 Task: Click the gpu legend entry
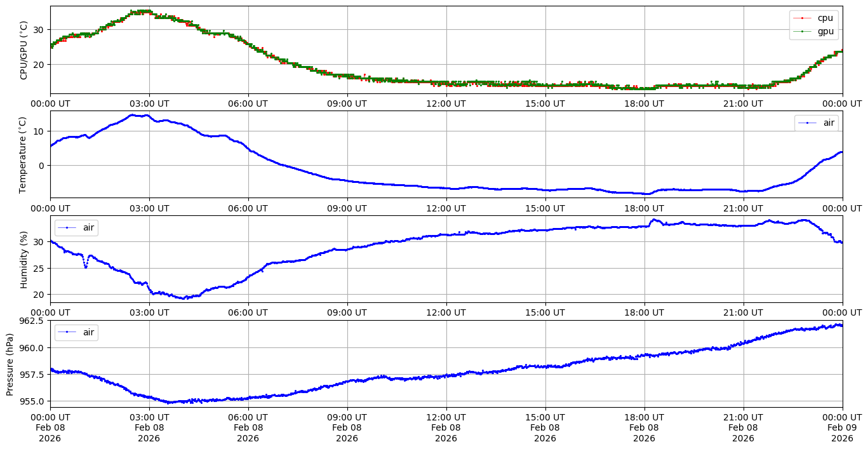tap(825, 31)
